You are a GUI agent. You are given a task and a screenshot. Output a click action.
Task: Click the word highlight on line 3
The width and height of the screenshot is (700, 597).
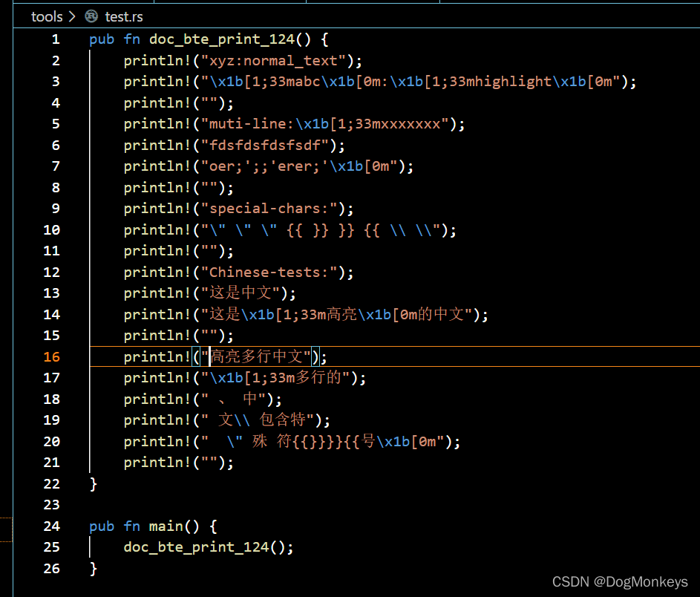point(508,82)
